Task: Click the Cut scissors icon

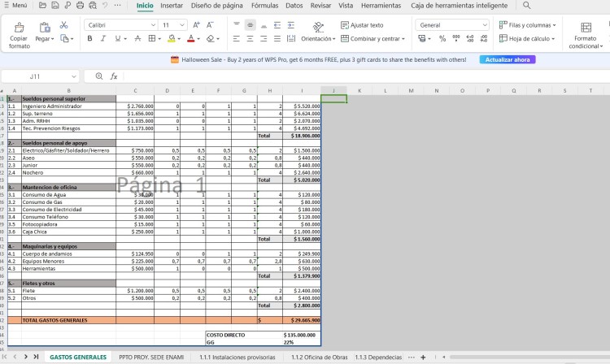Action: pyautogui.click(x=63, y=25)
